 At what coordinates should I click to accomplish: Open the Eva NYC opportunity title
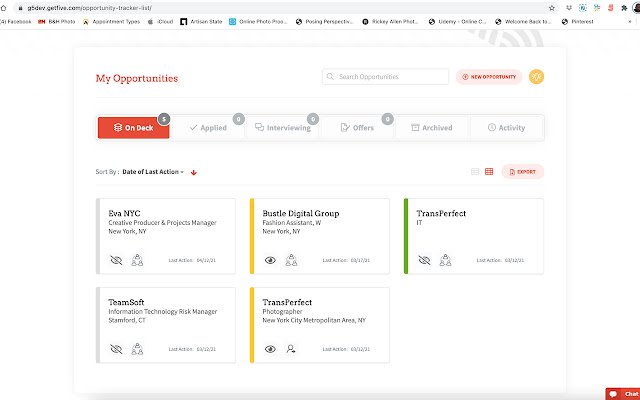click(124, 213)
